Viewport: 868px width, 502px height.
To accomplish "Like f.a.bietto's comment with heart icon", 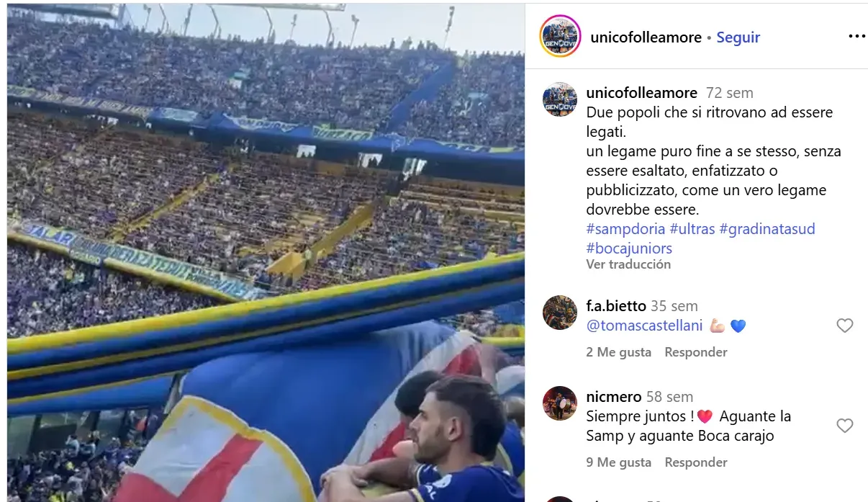I will click(x=844, y=326).
